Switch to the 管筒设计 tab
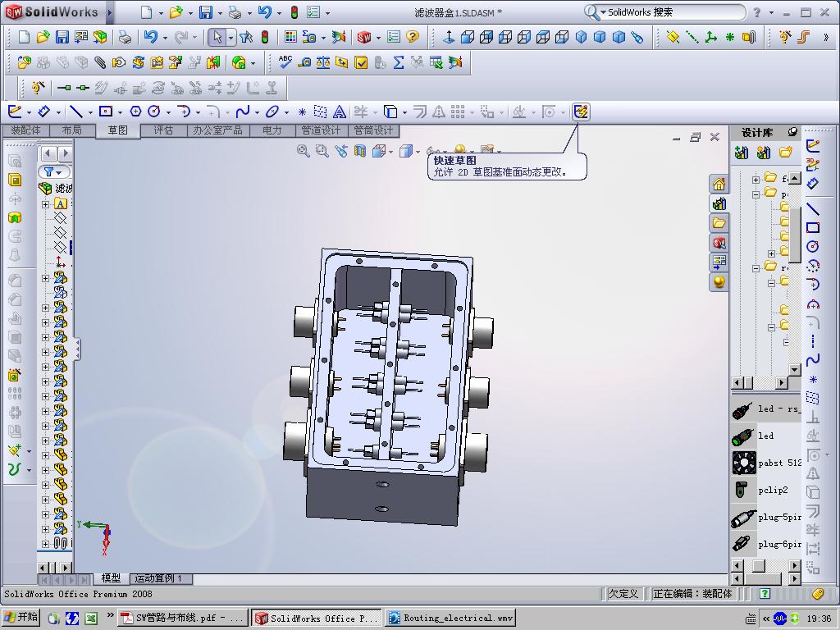 [x=373, y=130]
